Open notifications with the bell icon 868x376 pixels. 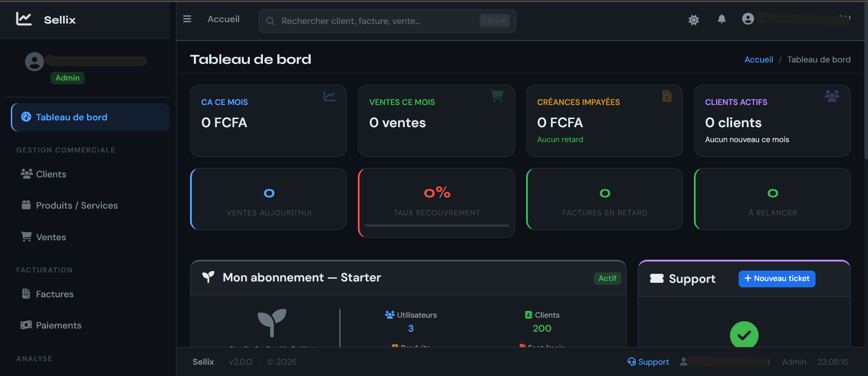pos(721,19)
